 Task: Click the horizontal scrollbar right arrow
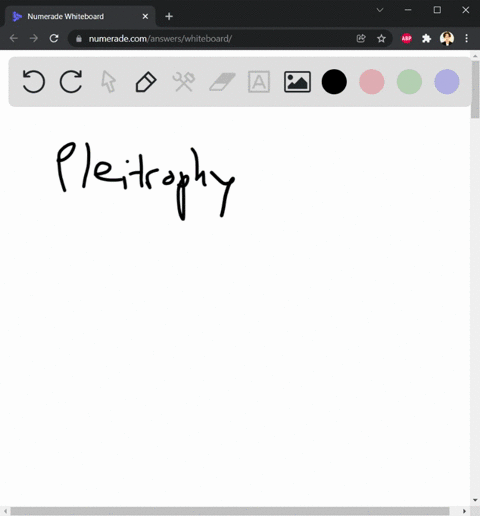click(464, 511)
